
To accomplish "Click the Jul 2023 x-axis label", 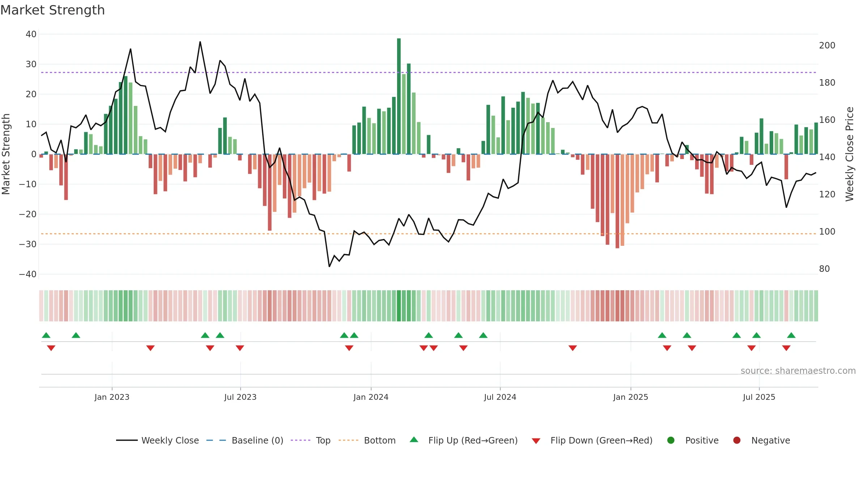I will click(x=241, y=397).
